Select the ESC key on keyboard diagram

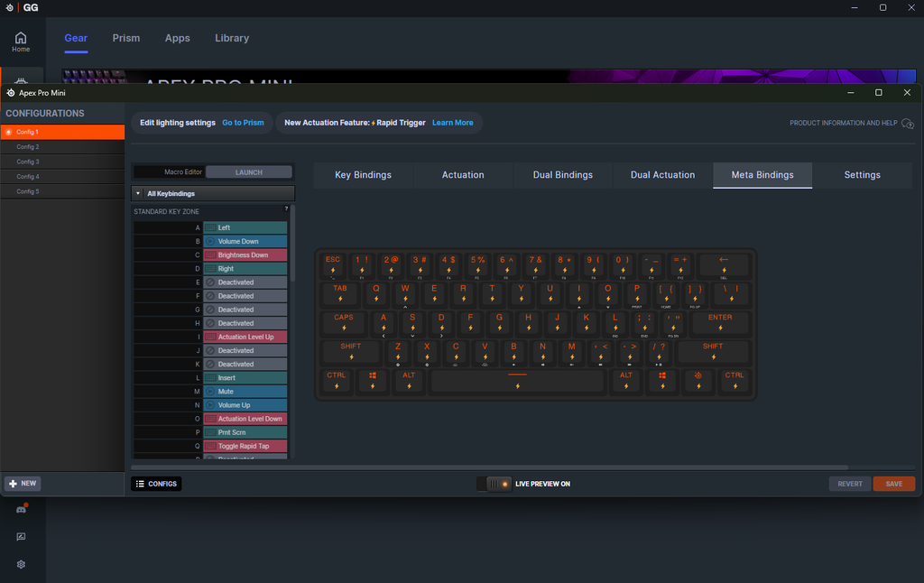[x=333, y=264]
